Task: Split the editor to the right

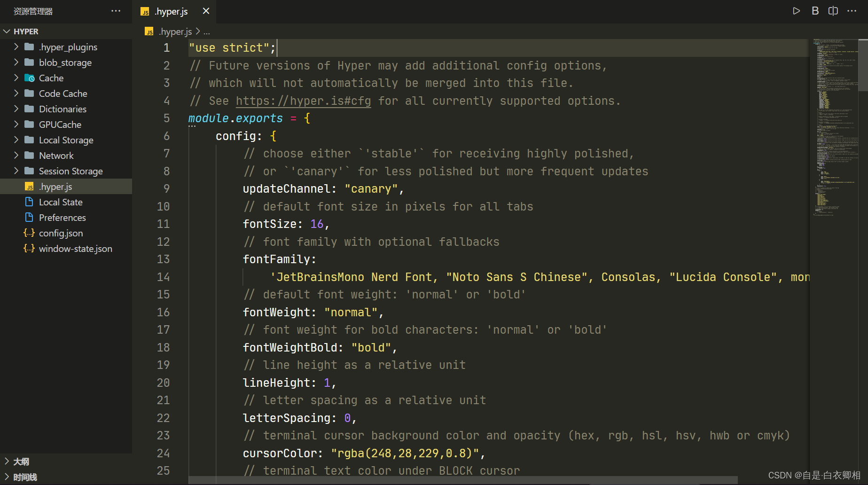Action: click(x=833, y=11)
